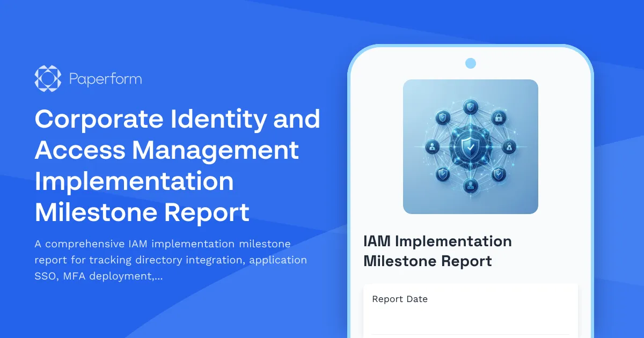
Task: Click the Paperform logo icon
Action: pyautogui.click(x=48, y=78)
